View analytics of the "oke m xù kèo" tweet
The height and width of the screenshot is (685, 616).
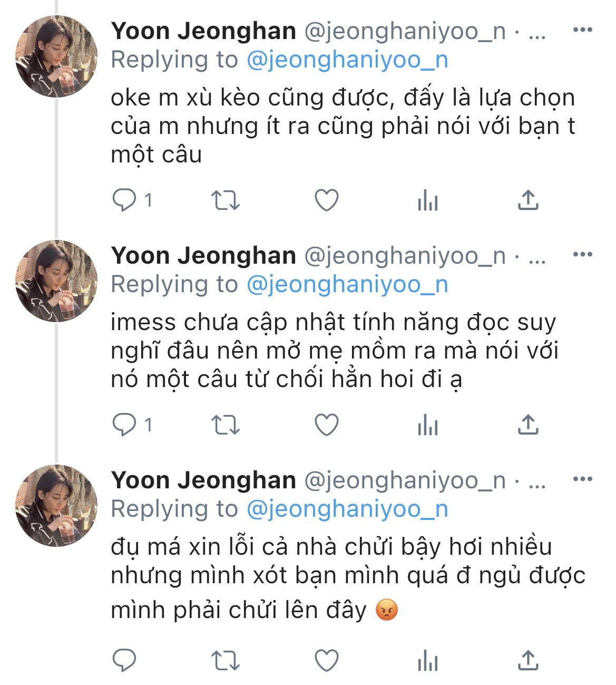pyautogui.click(x=427, y=200)
